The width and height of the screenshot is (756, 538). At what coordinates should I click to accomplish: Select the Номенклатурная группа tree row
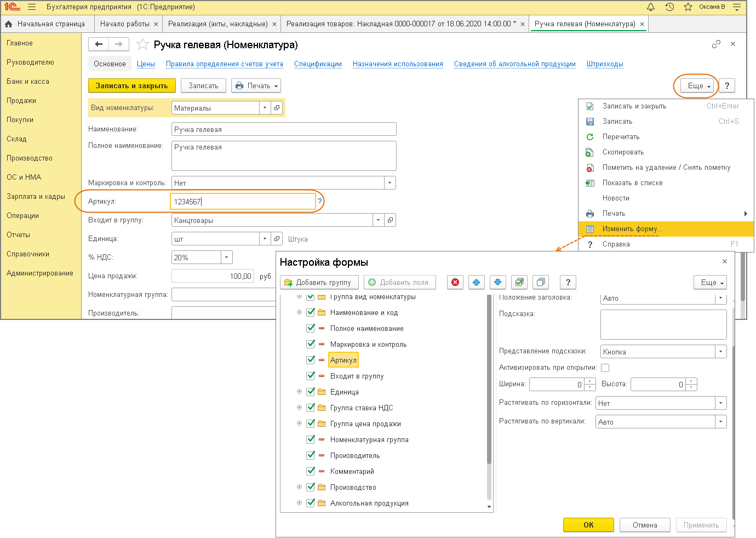pos(369,439)
